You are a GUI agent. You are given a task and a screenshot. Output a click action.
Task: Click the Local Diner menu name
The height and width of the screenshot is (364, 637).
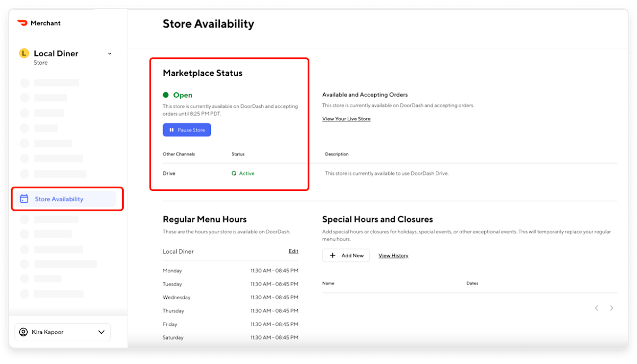click(178, 252)
